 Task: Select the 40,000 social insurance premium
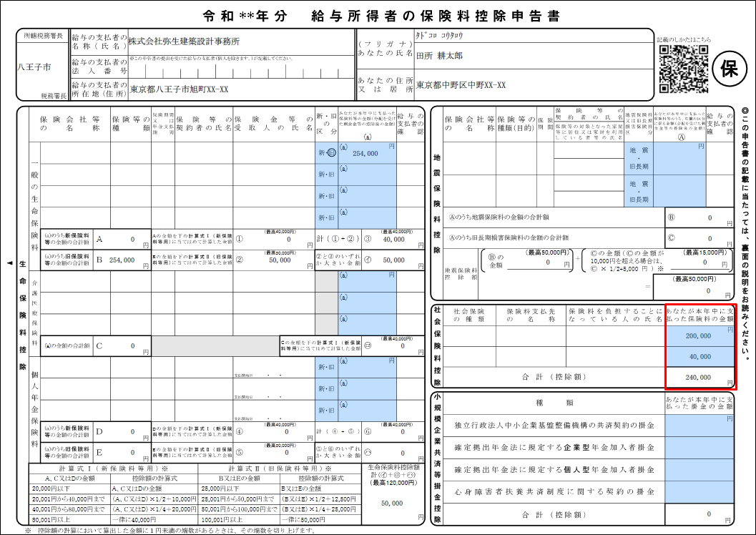699,357
